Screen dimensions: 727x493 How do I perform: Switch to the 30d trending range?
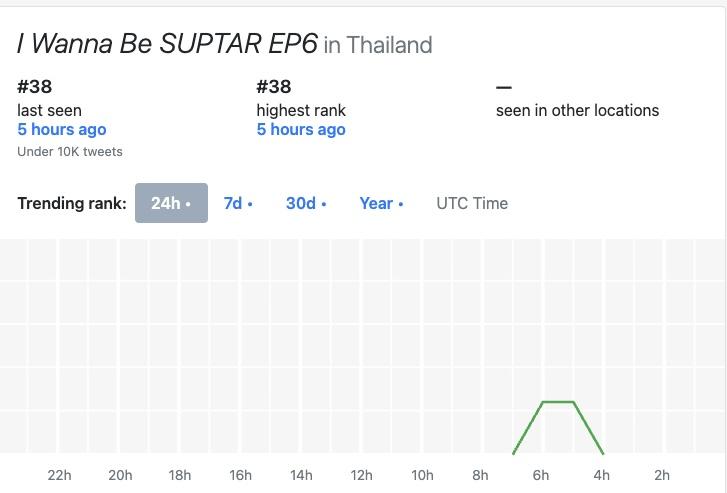[x=305, y=203]
